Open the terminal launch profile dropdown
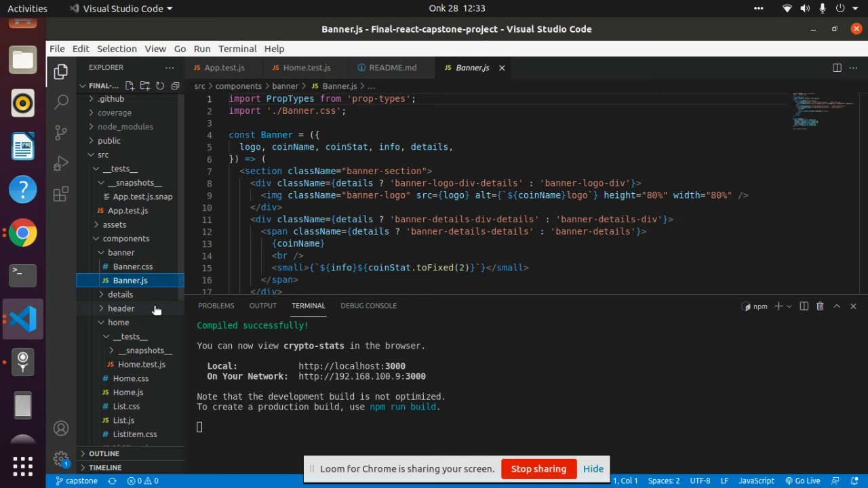This screenshot has width=868, height=488. (x=789, y=306)
